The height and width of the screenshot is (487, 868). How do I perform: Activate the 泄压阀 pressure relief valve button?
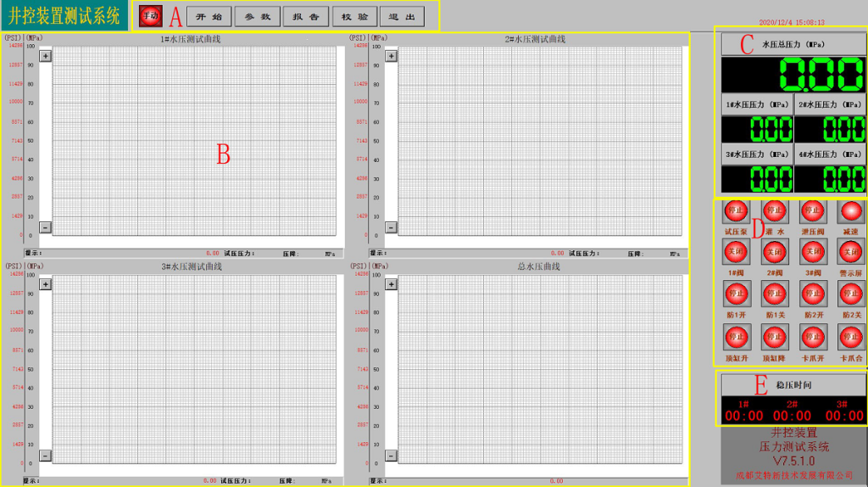pyautogui.click(x=812, y=210)
